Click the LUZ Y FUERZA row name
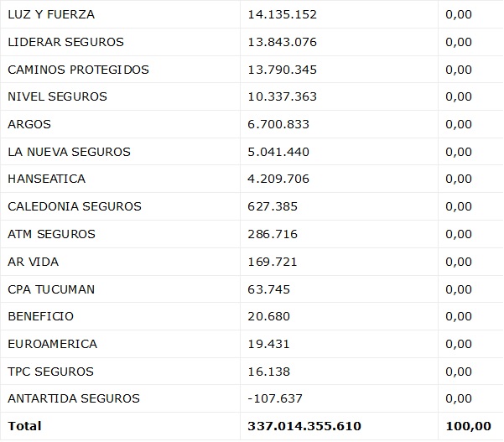The width and height of the screenshot is (504, 442). [51, 14]
